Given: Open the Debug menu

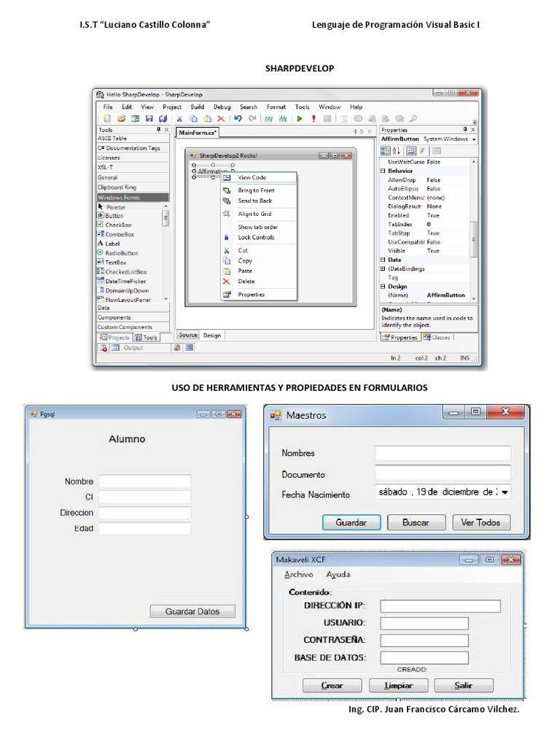Looking at the screenshot, I should tap(222, 107).
